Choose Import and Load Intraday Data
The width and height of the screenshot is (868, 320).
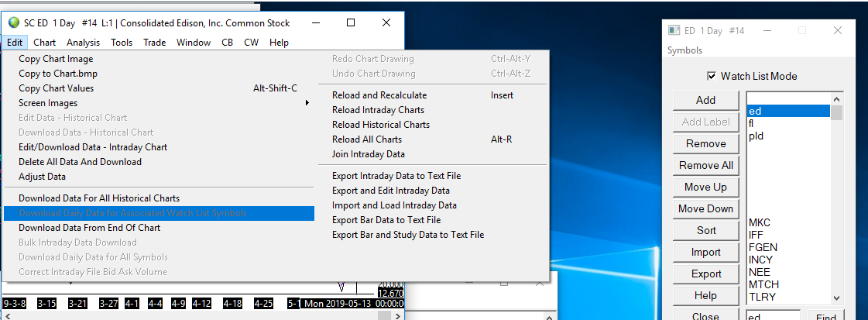pos(432,205)
